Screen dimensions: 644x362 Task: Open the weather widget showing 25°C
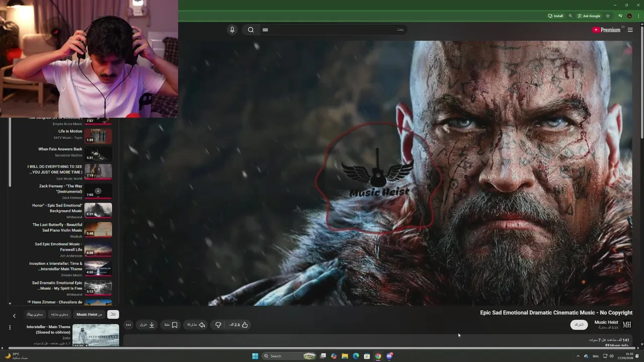[16, 356]
